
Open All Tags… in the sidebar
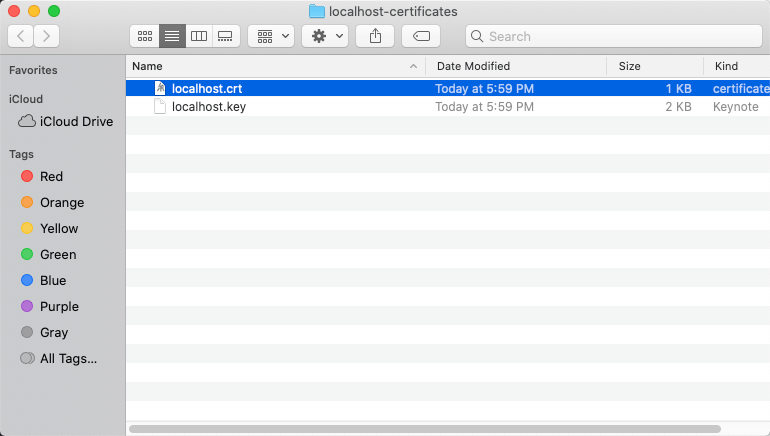58,358
